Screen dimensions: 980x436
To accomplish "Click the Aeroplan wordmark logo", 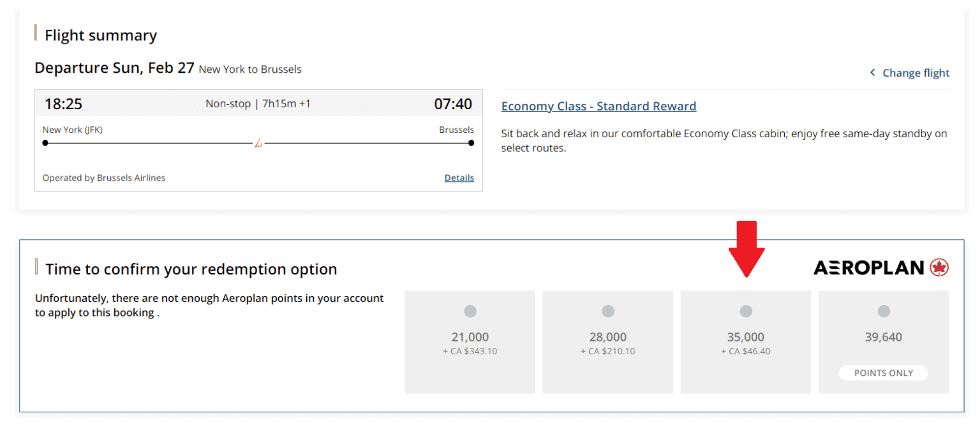I will [869, 267].
